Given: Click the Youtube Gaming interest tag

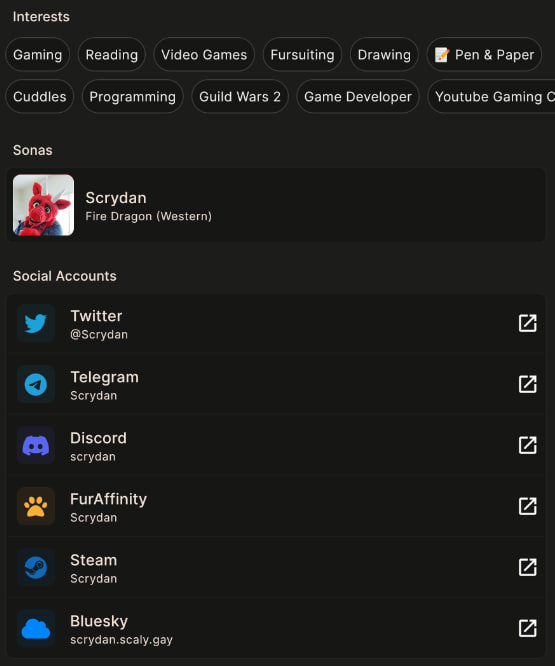Looking at the screenshot, I should pyautogui.click(x=493, y=97).
